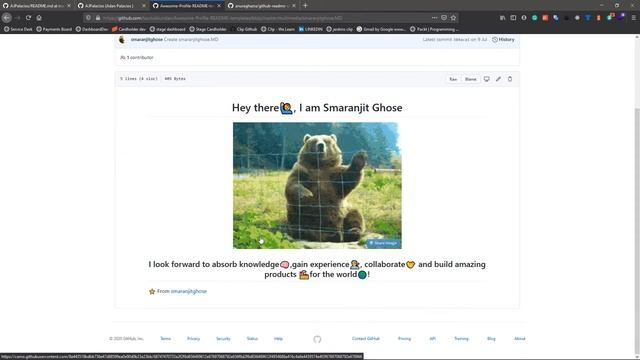The height and width of the screenshot is (360, 640).
Task: Open Gmail by Google bookmark
Action: (x=381, y=29)
